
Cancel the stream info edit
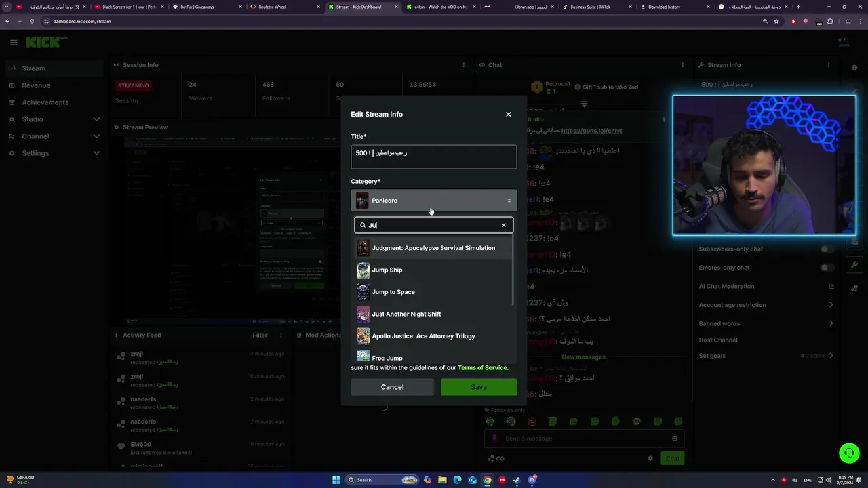[x=392, y=387]
